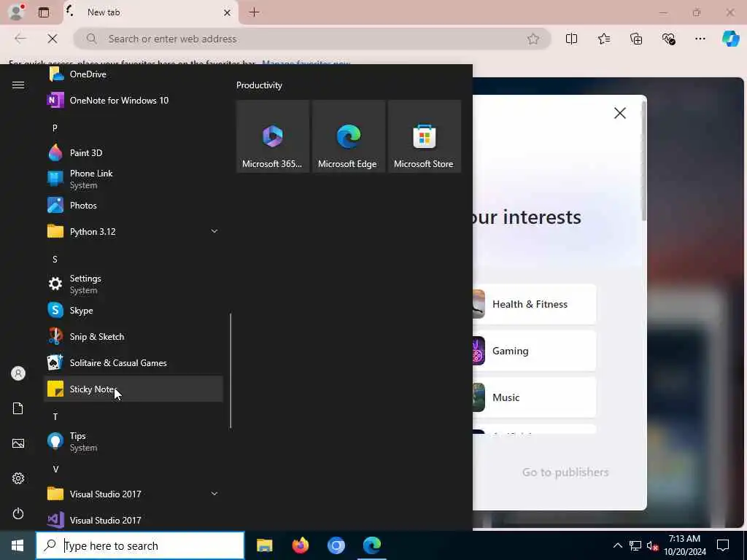Select the New tab browser tab

point(150,12)
